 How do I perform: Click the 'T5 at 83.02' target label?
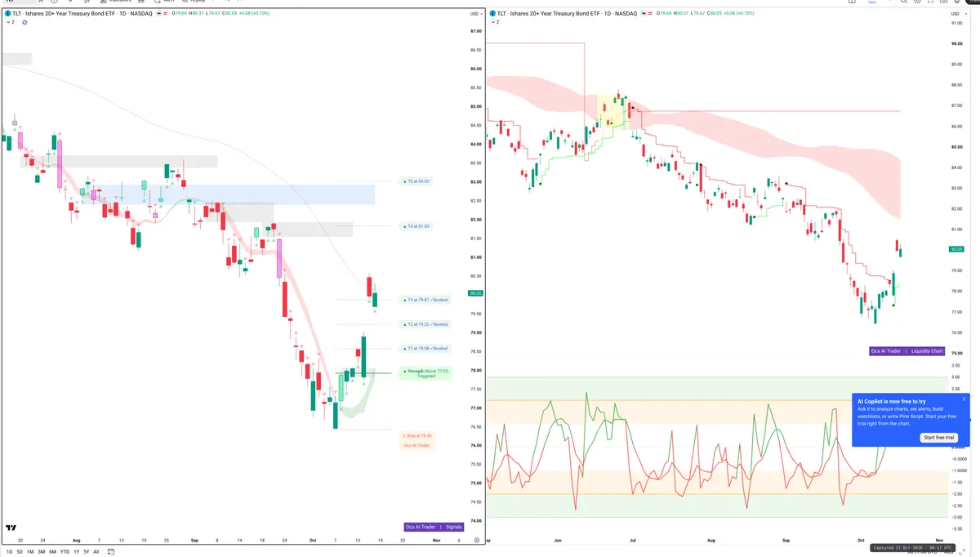[417, 180]
